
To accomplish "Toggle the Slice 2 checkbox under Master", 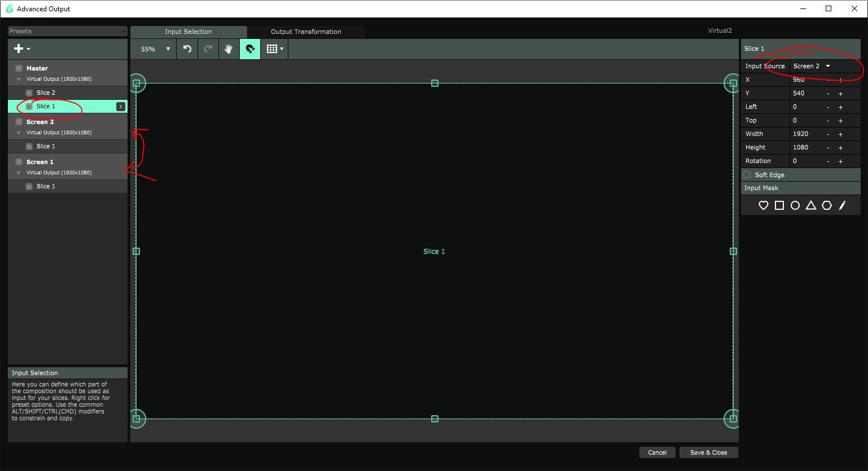I will point(29,93).
